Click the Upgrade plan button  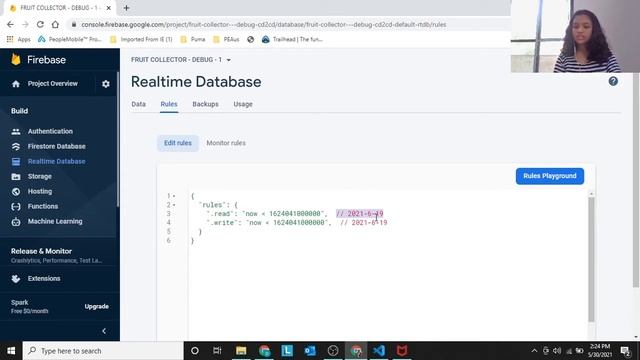pos(96,307)
